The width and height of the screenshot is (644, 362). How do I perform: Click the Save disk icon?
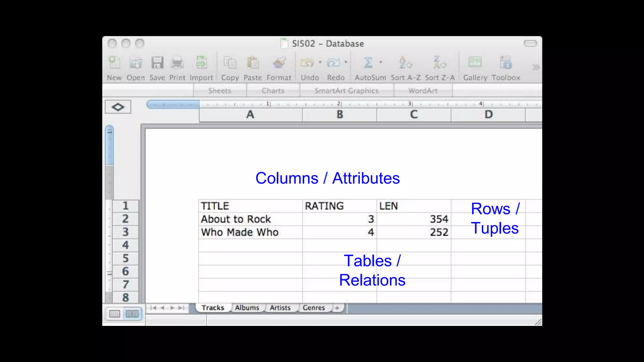[x=157, y=63]
